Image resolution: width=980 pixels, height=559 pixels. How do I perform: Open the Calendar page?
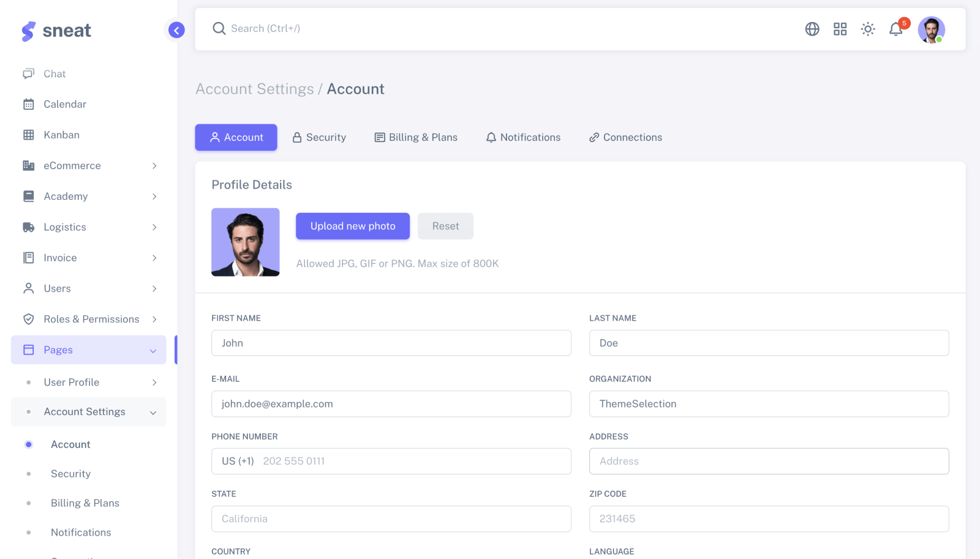(64, 104)
